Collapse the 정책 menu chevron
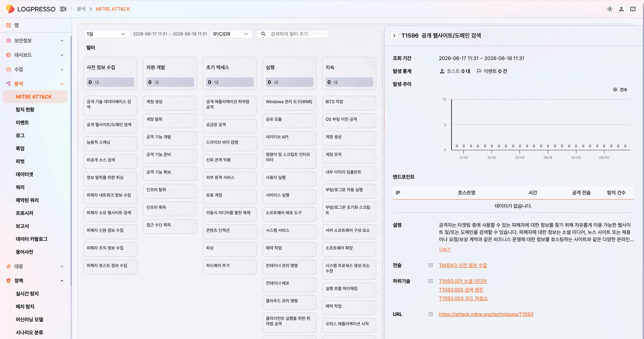 (x=62, y=281)
